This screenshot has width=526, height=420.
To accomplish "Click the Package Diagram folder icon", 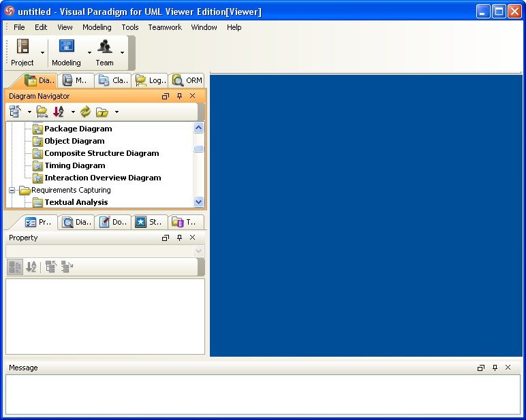I will [x=37, y=129].
